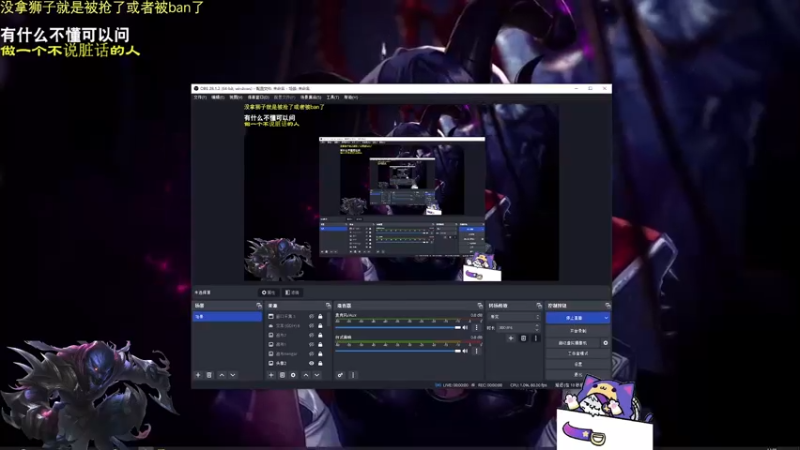
Task: Expand streaming button dropdown arrow
Action: (606, 318)
